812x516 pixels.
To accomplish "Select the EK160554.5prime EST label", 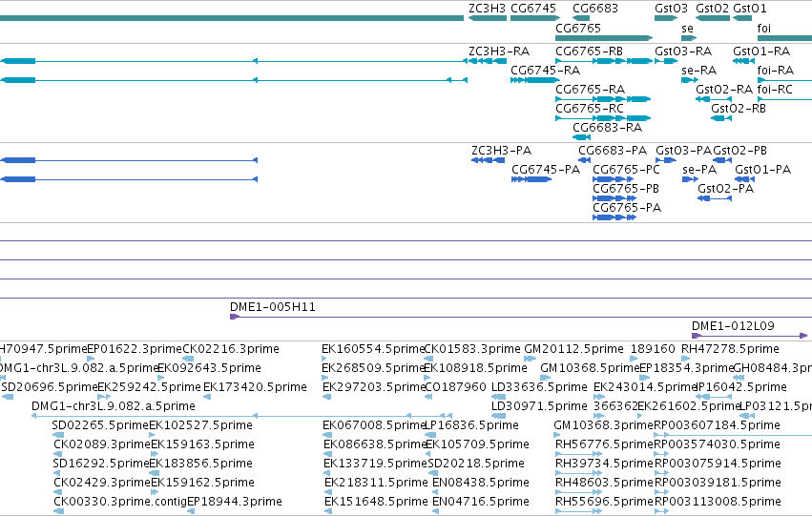I will click(x=373, y=349).
